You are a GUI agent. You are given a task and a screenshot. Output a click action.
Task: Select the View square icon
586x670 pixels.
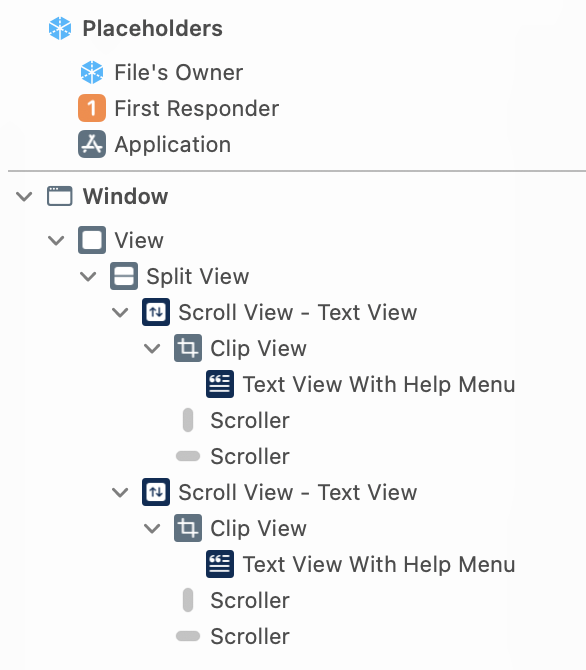[x=92, y=240]
